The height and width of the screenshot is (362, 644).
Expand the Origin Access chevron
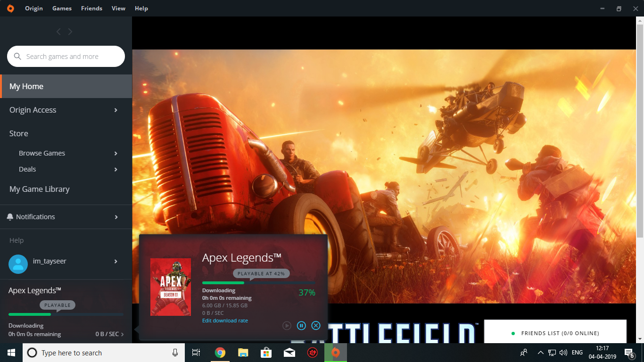116,110
